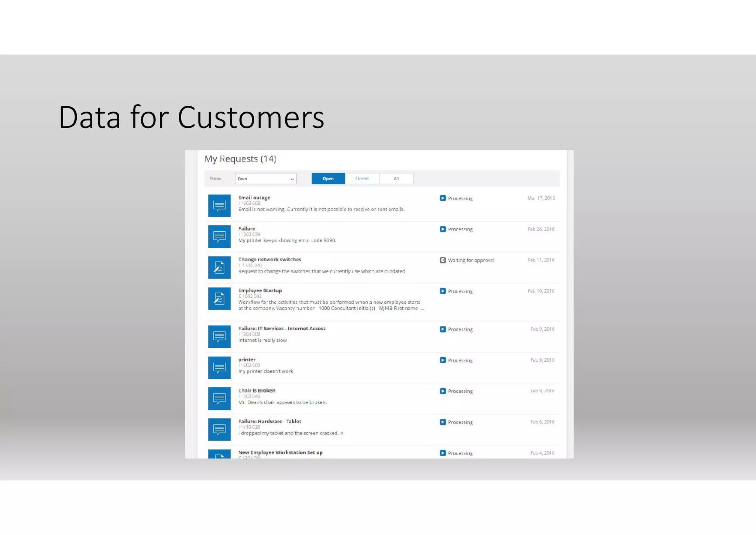The image size is (756, 535).
Task: Open 'Change network switches' request title
Action: coord(269,259)
